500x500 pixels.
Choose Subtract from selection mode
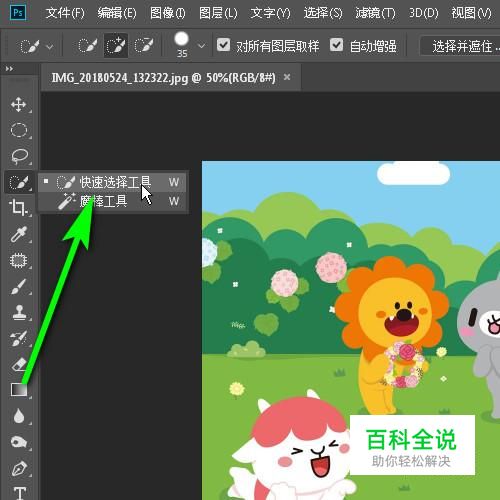point(144,46)
